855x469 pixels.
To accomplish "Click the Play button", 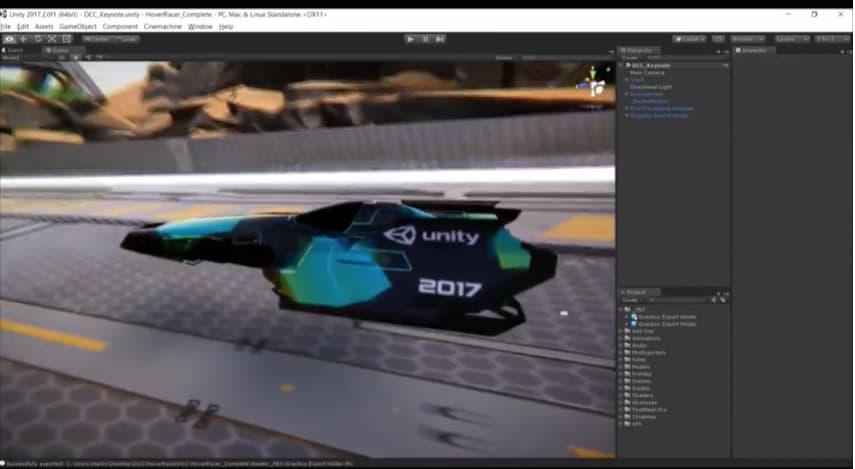I will (410, 39).
